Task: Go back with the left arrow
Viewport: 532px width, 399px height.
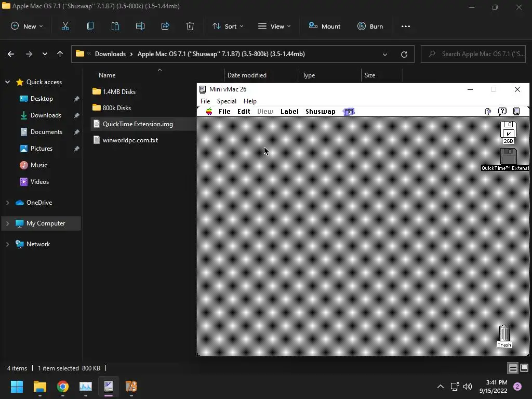Action: click(11, 54)
